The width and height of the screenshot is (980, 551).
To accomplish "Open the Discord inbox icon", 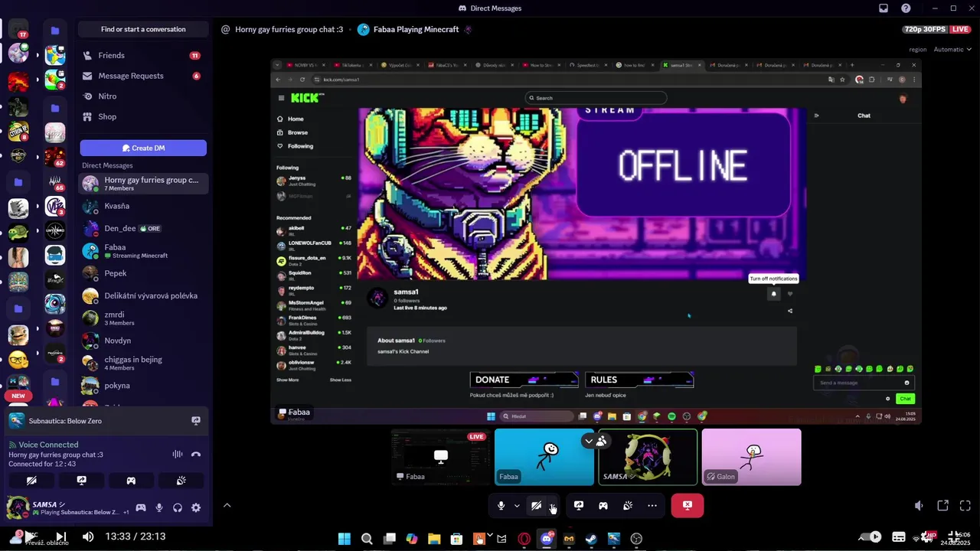I will [884, 8].
